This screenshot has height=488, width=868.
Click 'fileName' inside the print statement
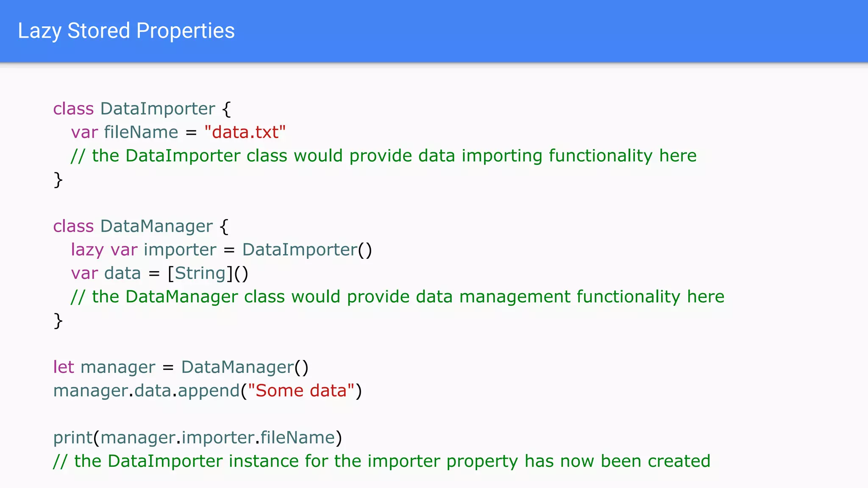pos(298,438)
